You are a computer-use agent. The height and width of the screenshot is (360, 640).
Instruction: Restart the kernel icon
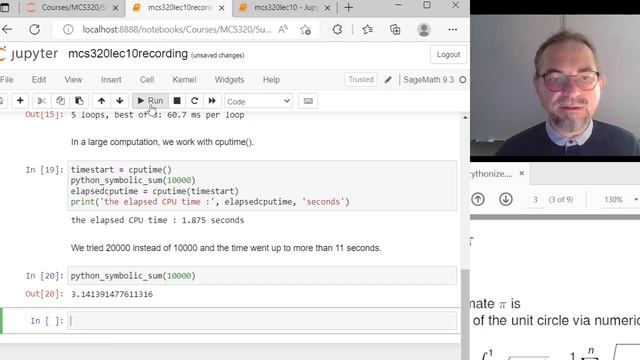194,101
